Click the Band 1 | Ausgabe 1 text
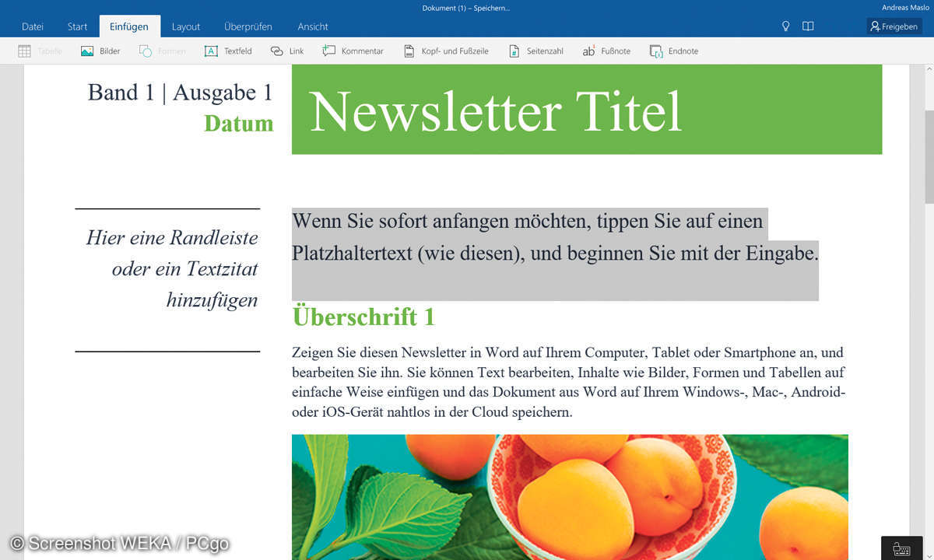 (181, 93)
